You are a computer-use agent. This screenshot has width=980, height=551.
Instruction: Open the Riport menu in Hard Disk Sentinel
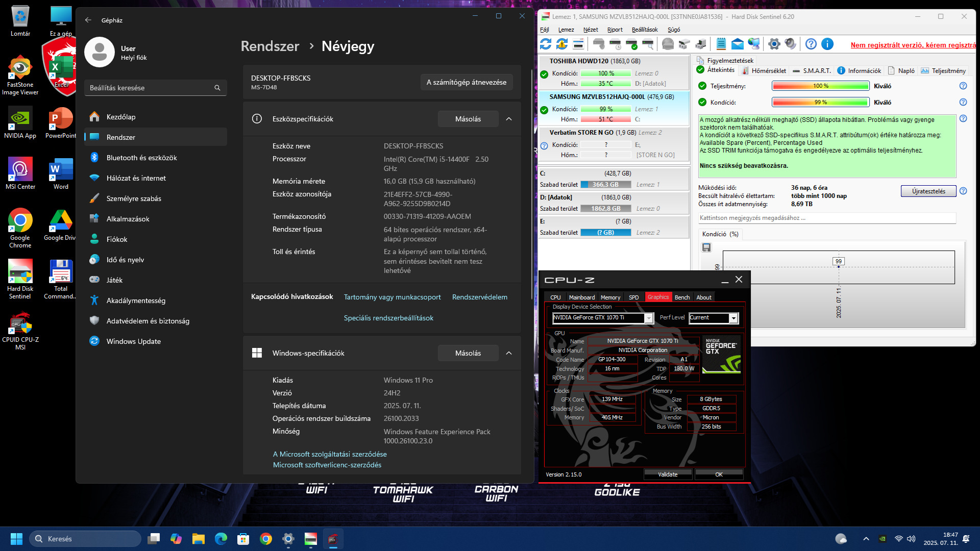tap(615, 30)
